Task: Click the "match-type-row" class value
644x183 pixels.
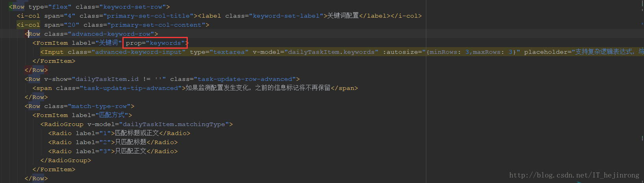Action: click(x=99, y=106)
